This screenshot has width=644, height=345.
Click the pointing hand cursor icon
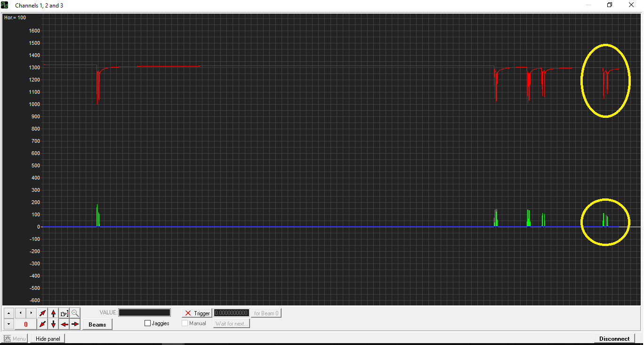pos(64,313)
